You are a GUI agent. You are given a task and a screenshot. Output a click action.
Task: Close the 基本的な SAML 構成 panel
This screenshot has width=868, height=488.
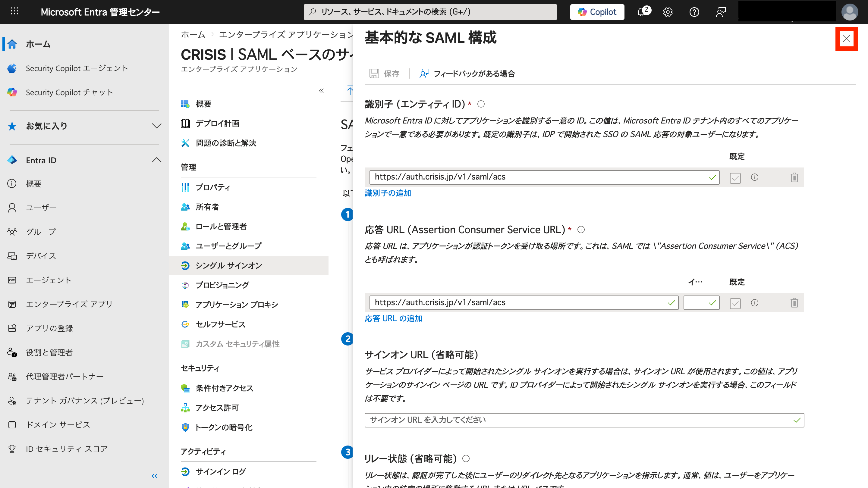(x=846, y=39)
